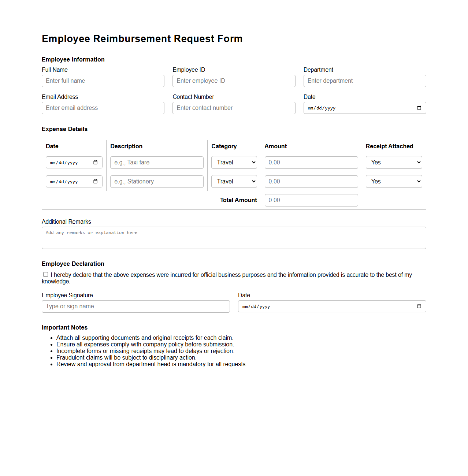The image size is (468, 476).
Task: Focus the Contact Number field
Action: [x=234, y=108]
